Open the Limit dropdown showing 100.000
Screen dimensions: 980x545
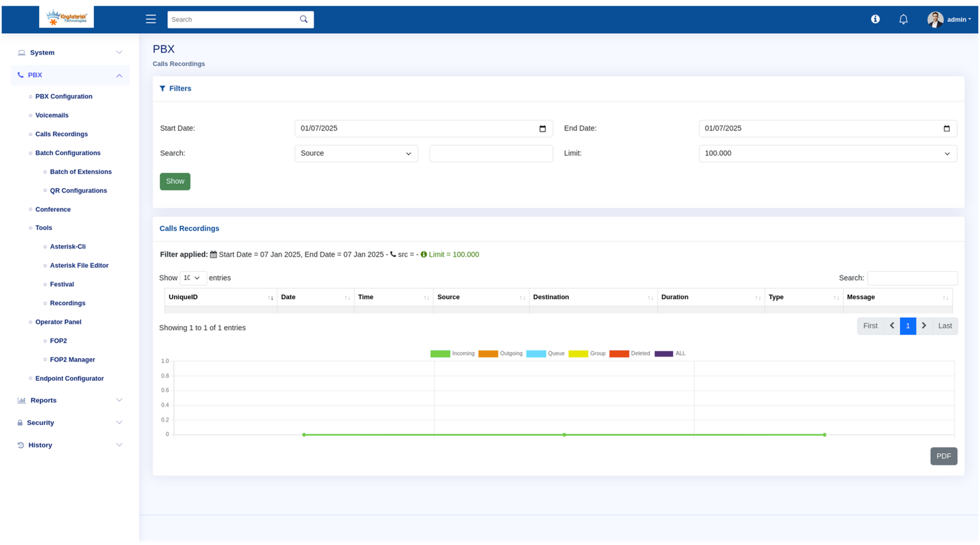tap(827, 153)
